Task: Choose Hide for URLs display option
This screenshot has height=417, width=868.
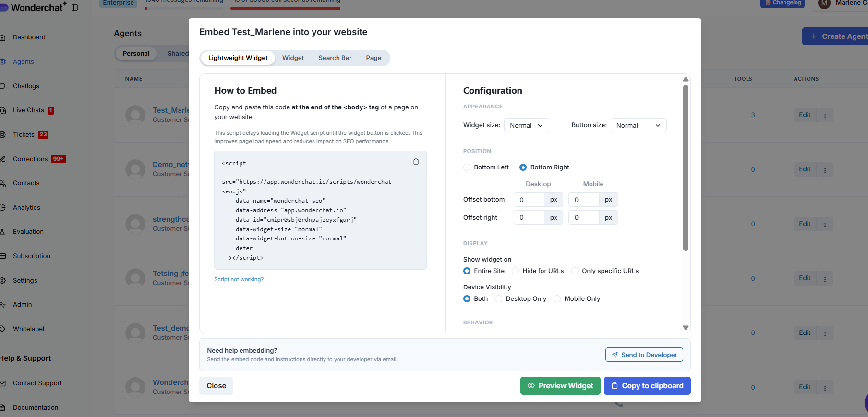Action: [516, 271]
